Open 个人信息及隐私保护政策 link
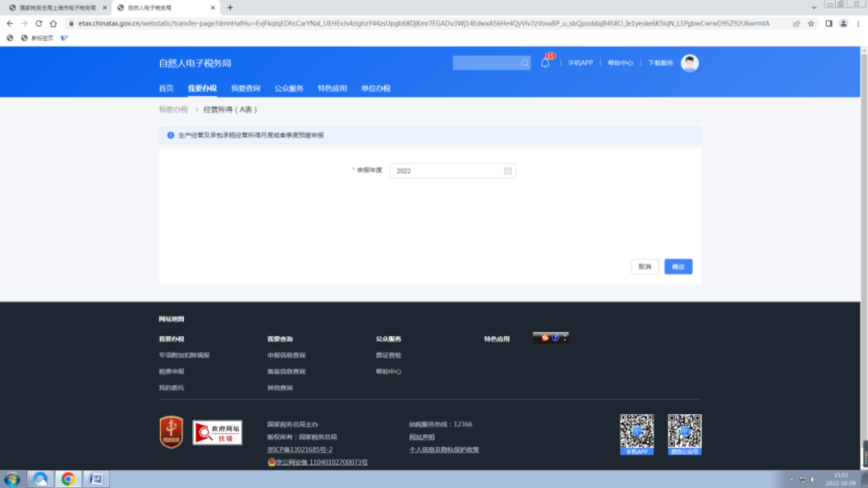The image size is (868, 488). pos(444,449)
